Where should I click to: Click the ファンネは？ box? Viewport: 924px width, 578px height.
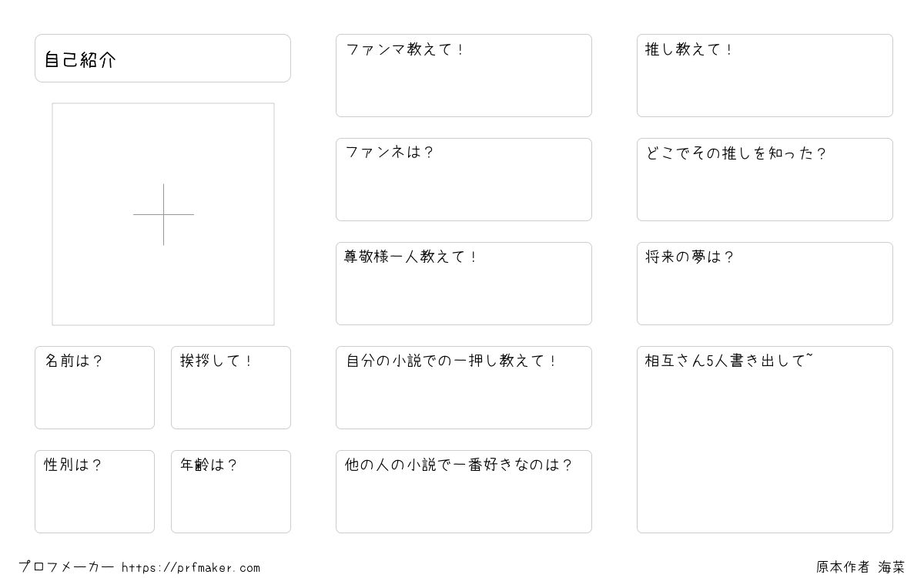(x=464, y=180)
